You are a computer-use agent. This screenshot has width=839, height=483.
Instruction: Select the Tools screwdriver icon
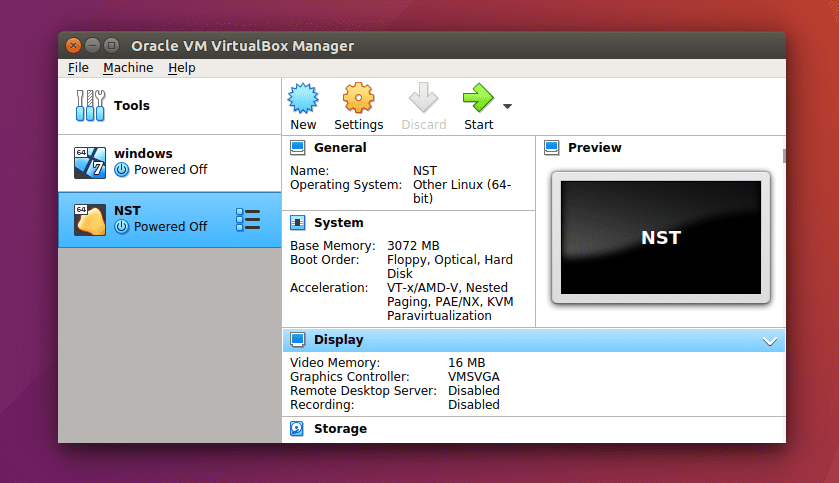[90, 105]
